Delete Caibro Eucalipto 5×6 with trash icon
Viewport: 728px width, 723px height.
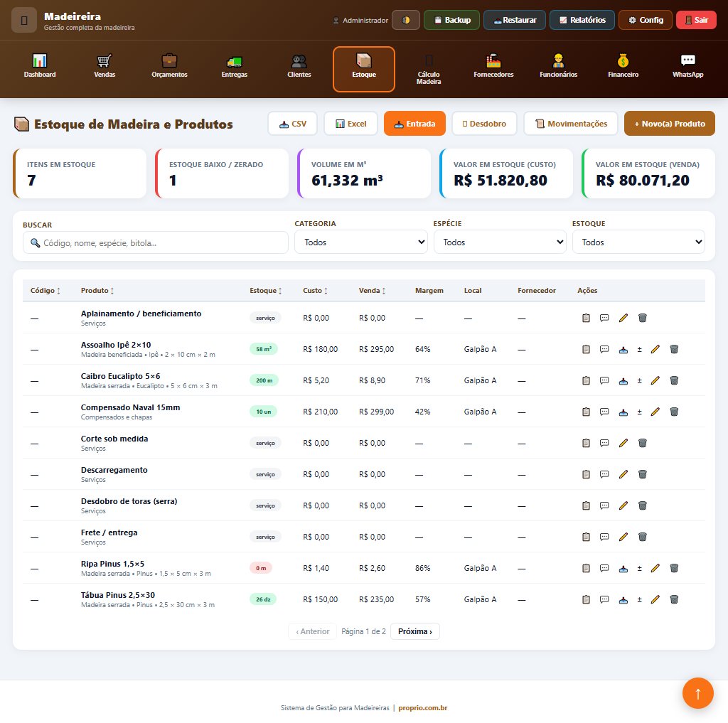[674, 380]
